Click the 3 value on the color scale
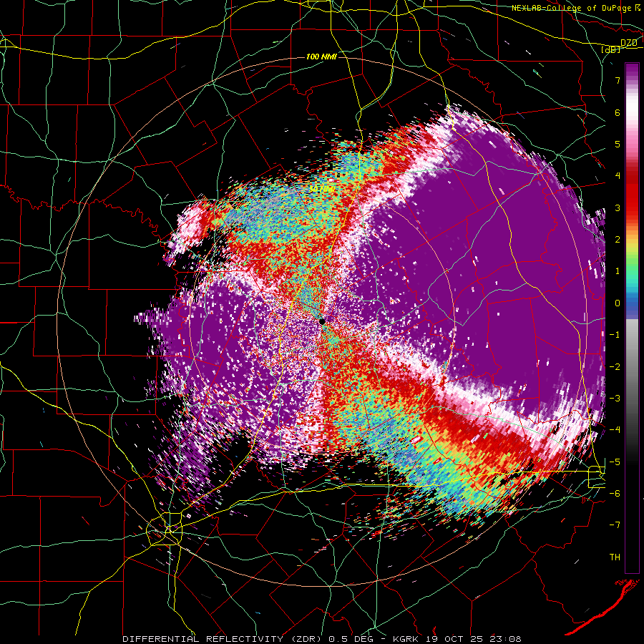644x644 pixels. coord(618,208)
